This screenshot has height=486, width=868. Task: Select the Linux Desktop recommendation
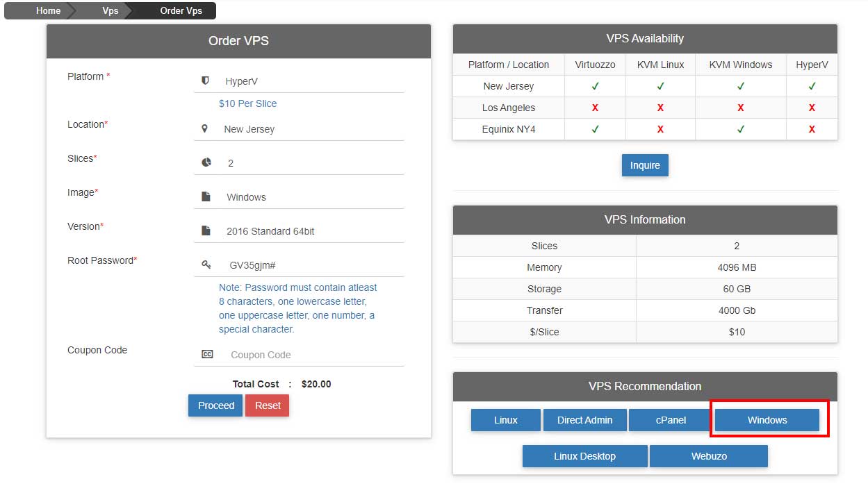pyautogui.click(x=584, y=456)
